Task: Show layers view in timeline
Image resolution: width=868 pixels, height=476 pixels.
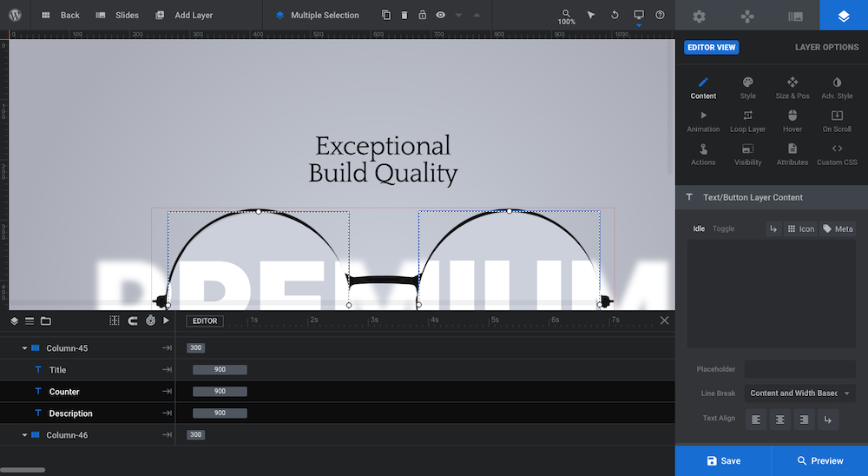Action: [15, 321]
